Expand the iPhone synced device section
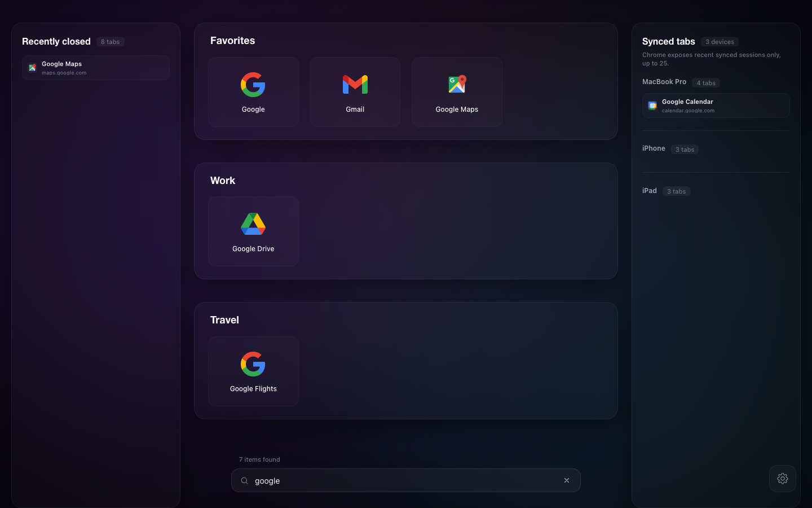The image size is (812, 508). pyautogui.click(x=654, y=148)
